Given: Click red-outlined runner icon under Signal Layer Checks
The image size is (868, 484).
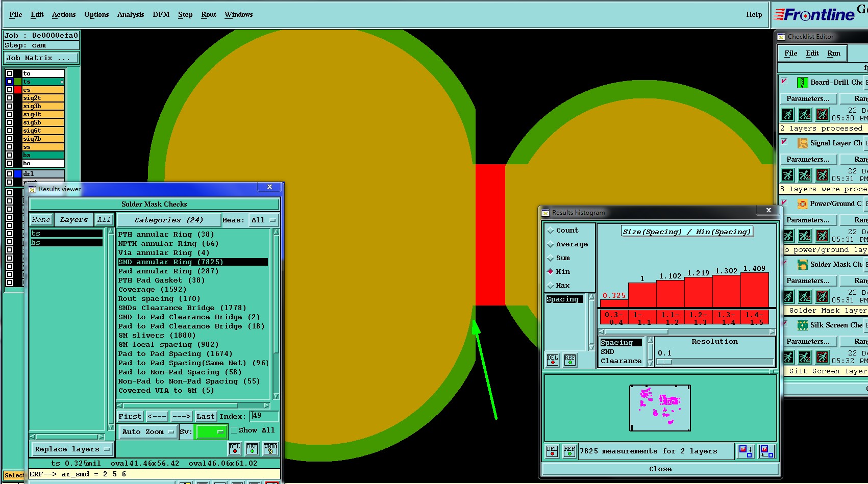Looking at the screenshot, I should 822,175.
